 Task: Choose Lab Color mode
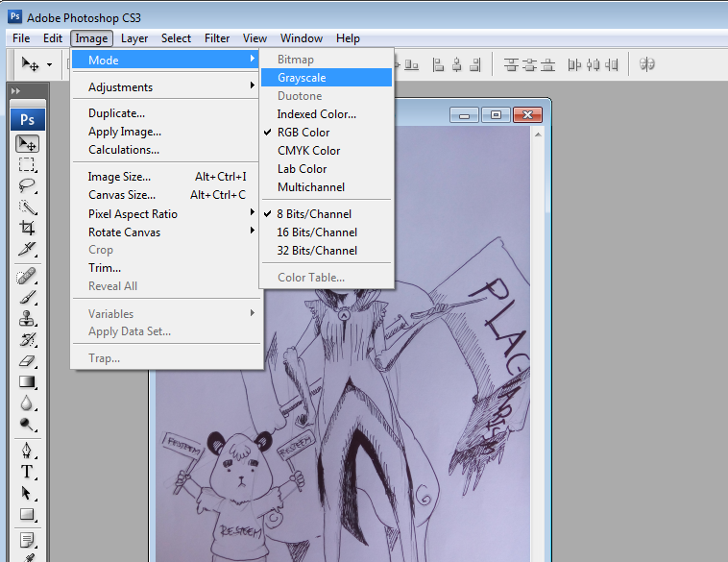pyautogui.click(x=327, y=169)
